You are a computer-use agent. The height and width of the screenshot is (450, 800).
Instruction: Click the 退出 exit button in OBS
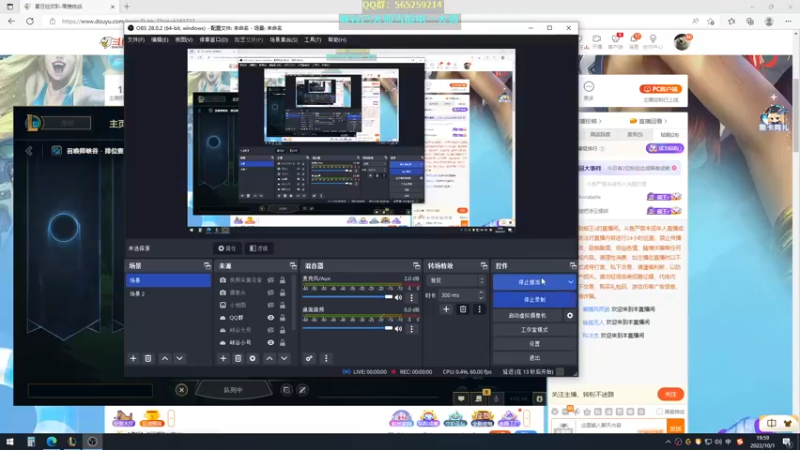(534, 358)
